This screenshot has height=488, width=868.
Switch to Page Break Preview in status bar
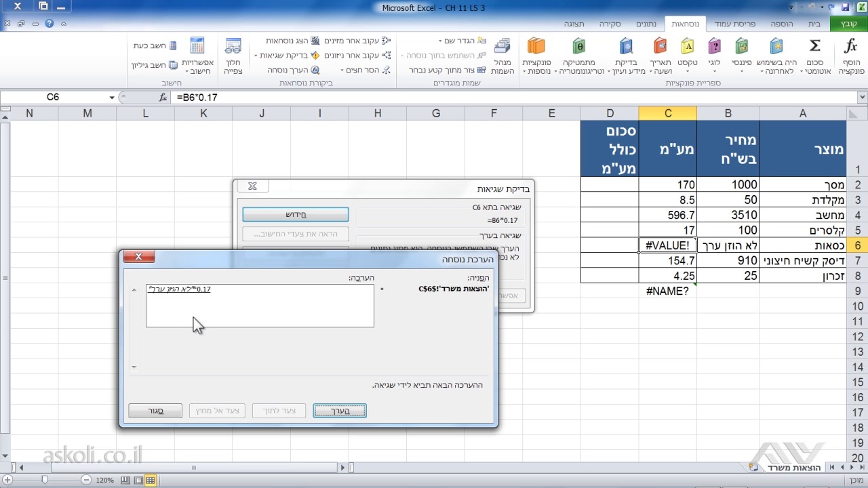[125, 481]
